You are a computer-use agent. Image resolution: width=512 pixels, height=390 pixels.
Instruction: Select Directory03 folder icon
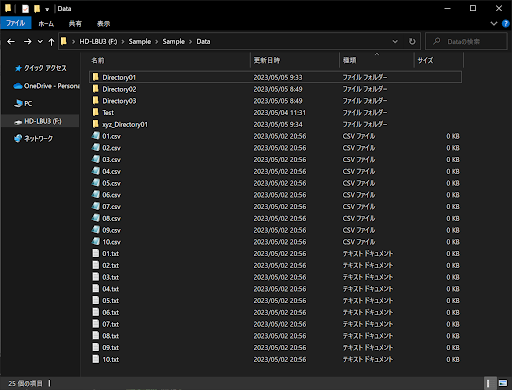click(96, 101)
